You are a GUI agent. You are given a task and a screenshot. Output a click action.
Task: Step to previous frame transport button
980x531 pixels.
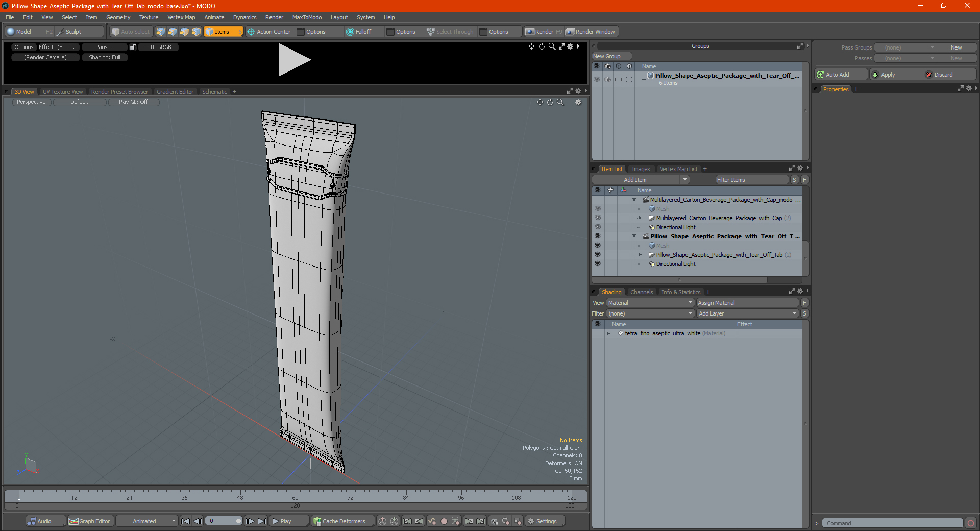[198, 521]
